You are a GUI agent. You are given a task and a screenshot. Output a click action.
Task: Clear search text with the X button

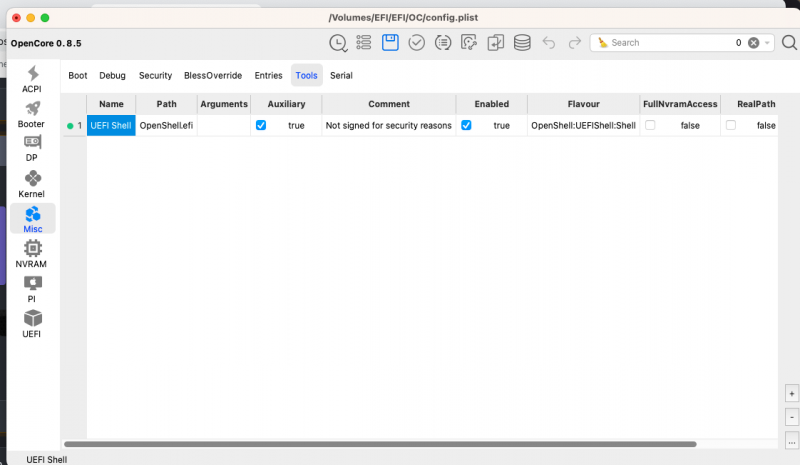tap(754, 43)
